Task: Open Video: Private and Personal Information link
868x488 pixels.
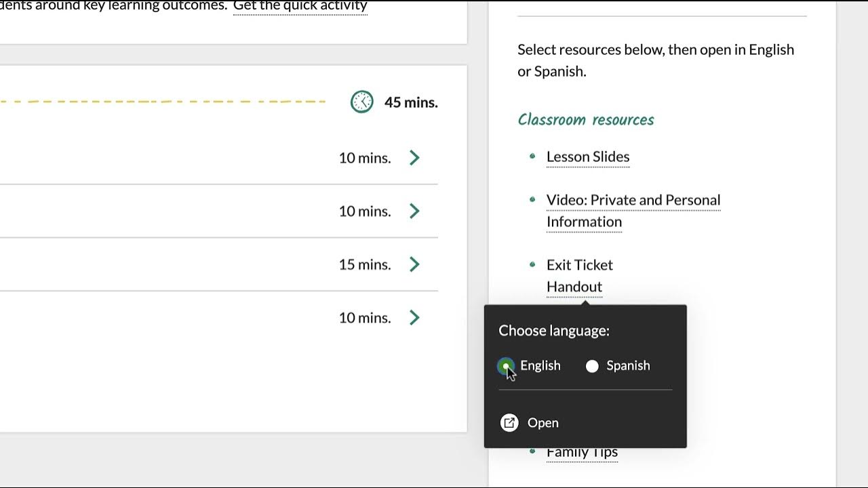Action: click(633, 211)
